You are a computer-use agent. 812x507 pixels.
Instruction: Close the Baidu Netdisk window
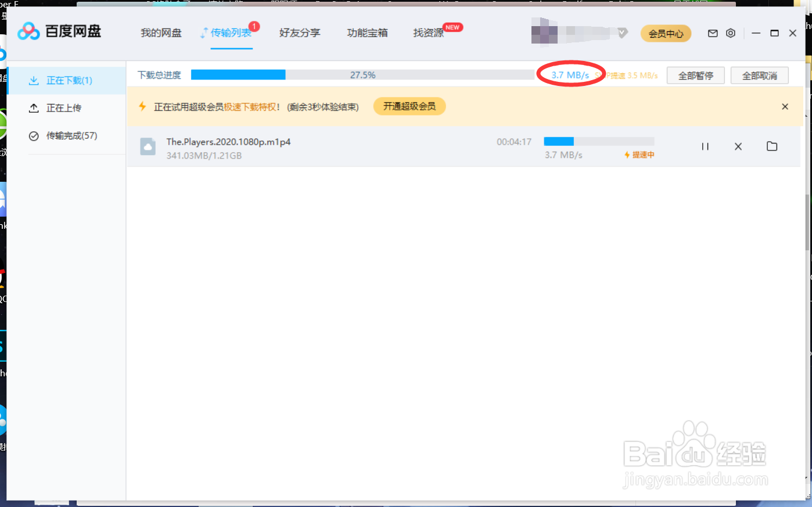tap(792, 33)
